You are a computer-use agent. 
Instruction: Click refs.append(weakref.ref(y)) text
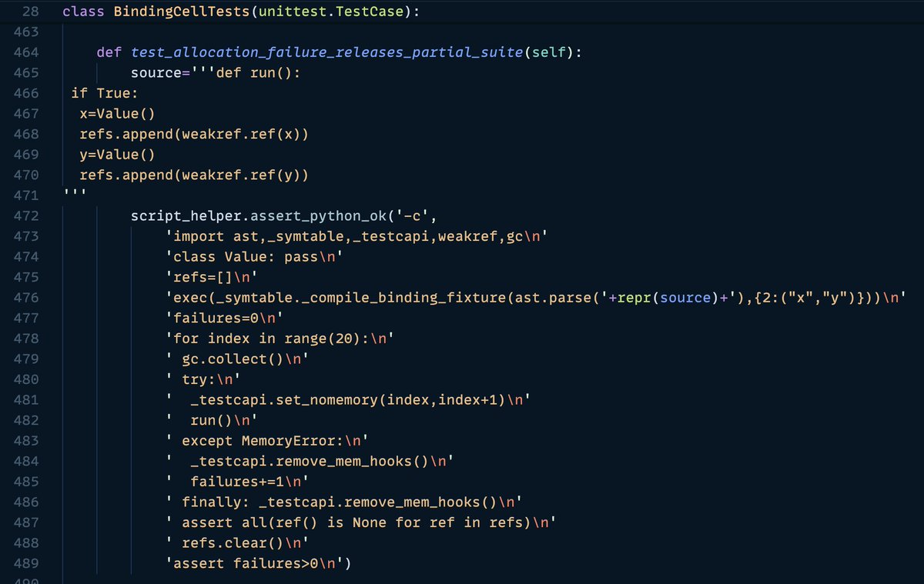(x=194, y=175)
